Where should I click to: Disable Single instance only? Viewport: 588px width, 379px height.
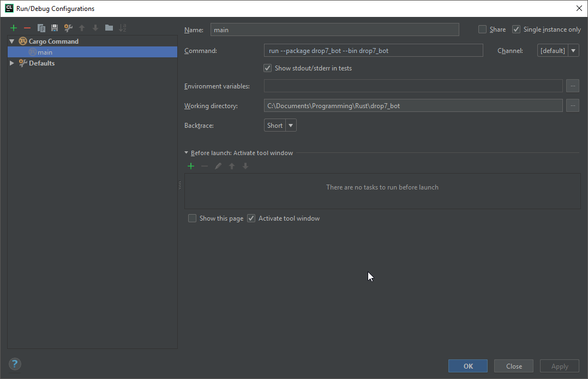tap(516, 29)
